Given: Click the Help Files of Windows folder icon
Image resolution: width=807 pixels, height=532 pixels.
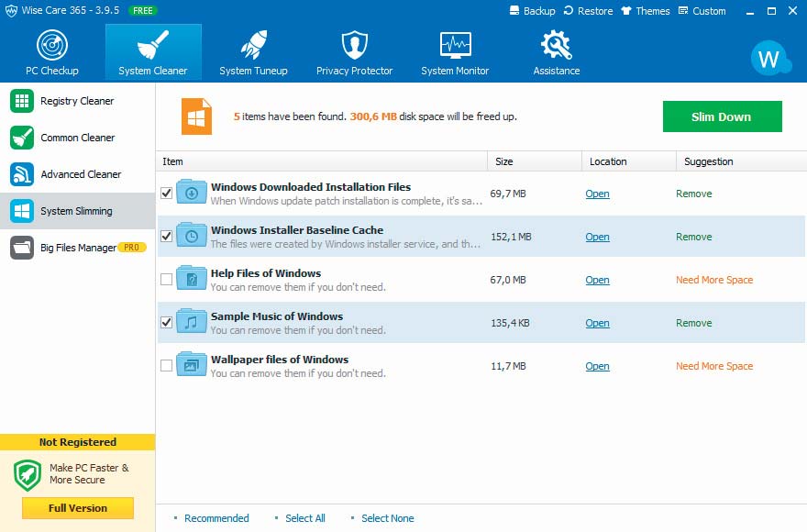Looking at the screenshot, I should click(x=192, y=278).
